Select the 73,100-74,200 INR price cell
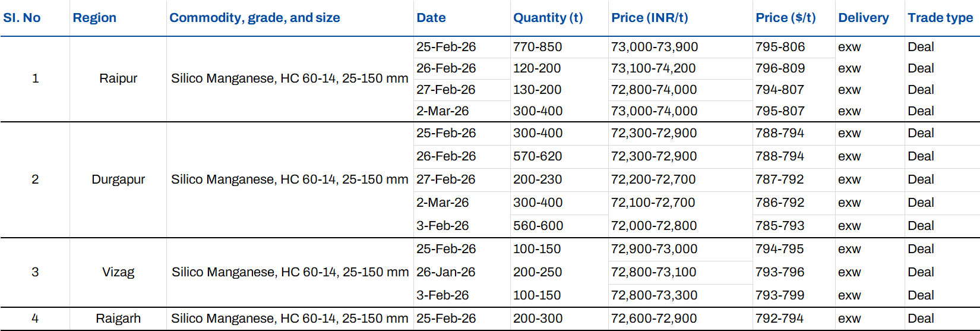The width and height of the screenshot is (980, 331). tap(653, 68)
